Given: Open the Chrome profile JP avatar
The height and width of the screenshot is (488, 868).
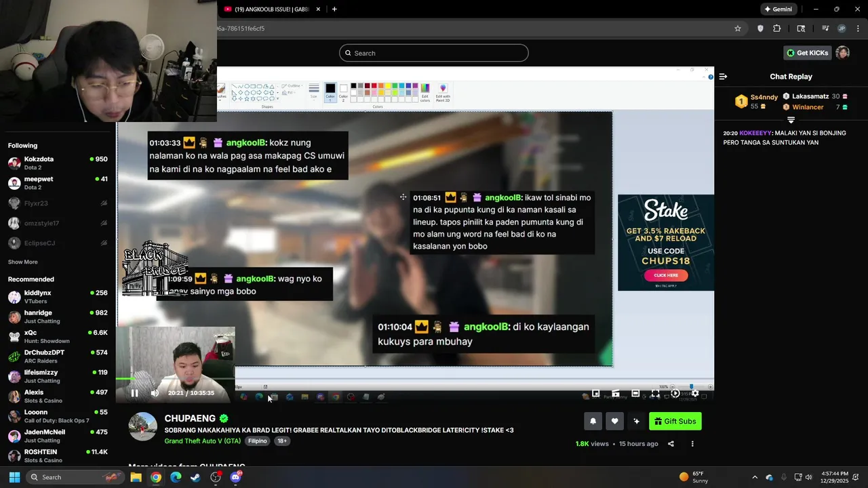Looking at the screenshot, I should tap(842, 28).
